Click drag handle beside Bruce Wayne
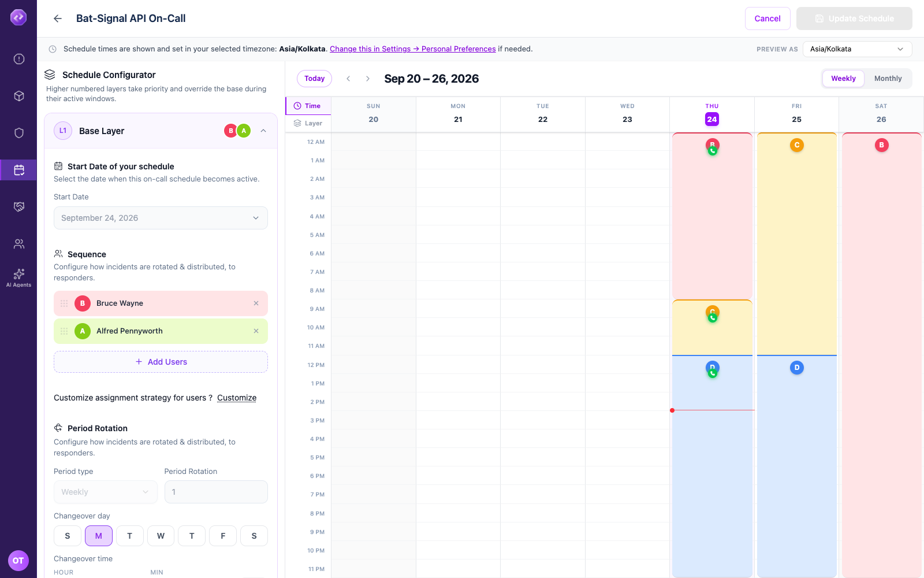Image resolution: width=924 pixels, height=578 pixels. pos(64,303)
